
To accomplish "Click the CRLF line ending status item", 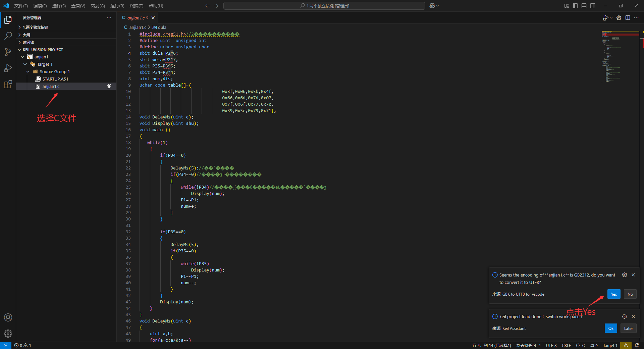I will (x=566, y=345).
